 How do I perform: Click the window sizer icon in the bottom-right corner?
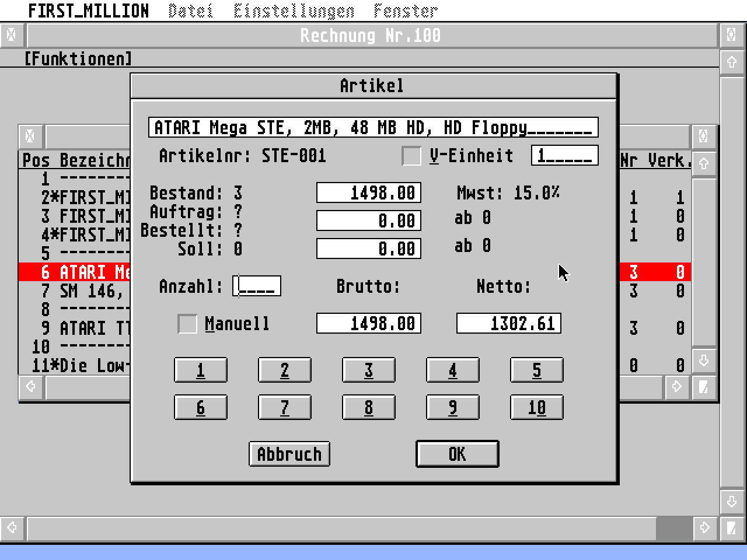tap(731, 528)
